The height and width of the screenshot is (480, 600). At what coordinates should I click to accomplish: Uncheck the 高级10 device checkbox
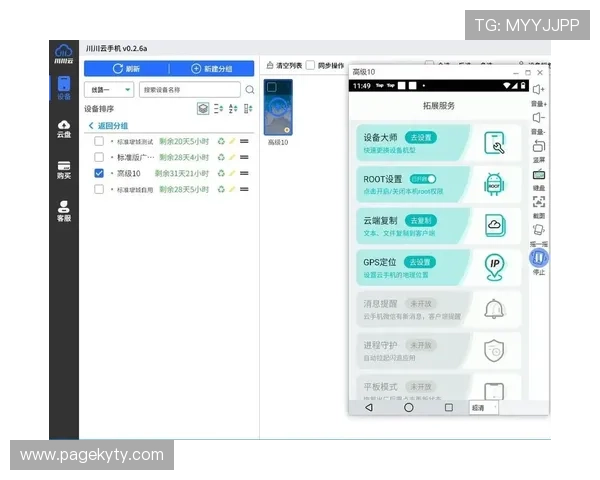pyautogui.click(x=99, y=173)
